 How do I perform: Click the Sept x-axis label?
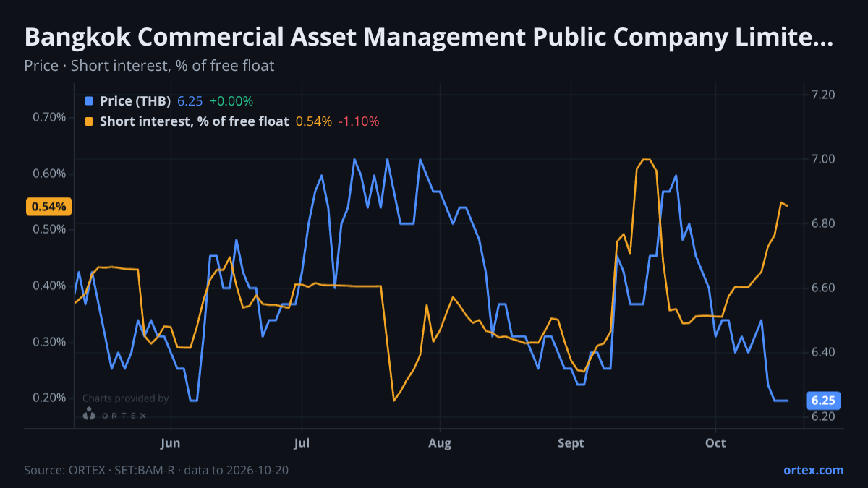(571, 442)
